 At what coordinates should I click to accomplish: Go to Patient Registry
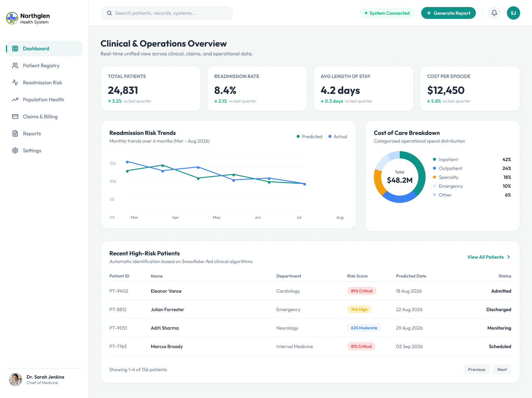44,65
